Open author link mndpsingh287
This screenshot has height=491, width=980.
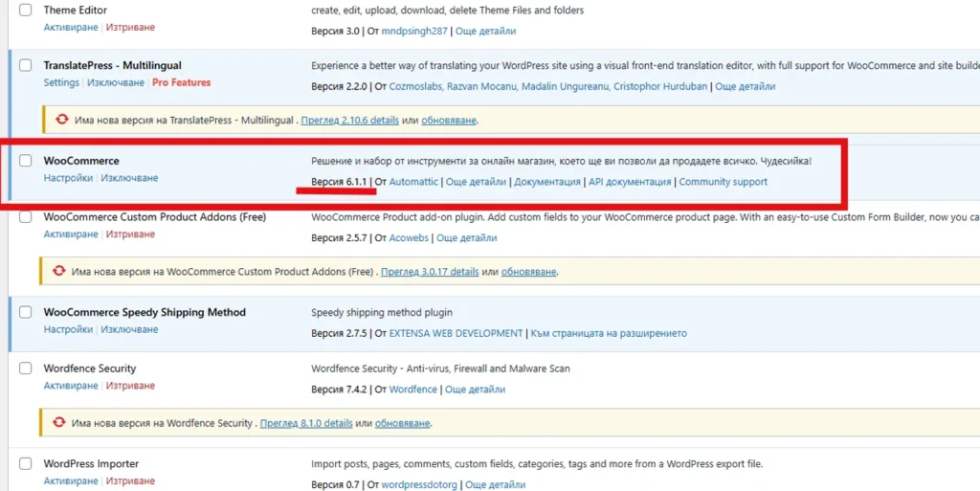(x=414, y=32)
